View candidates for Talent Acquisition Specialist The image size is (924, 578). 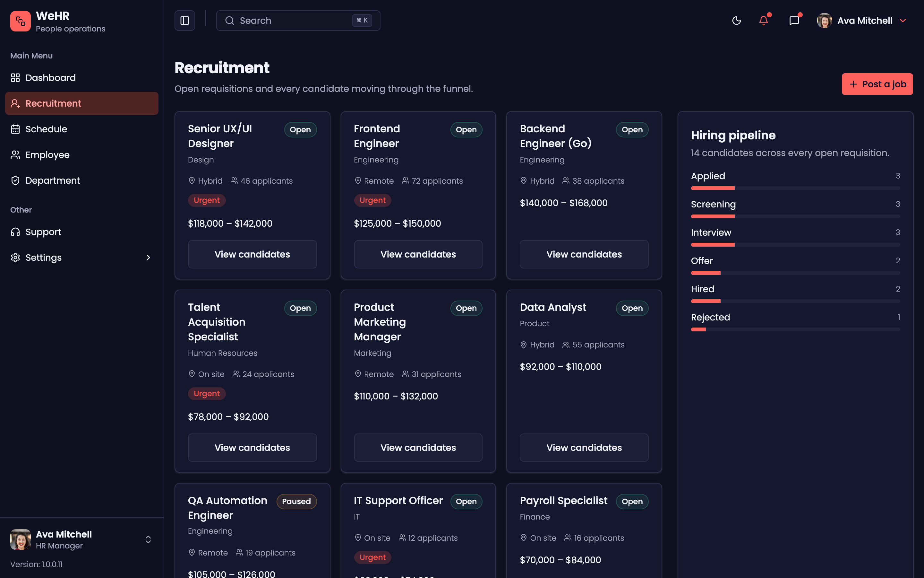click(252, 448)
